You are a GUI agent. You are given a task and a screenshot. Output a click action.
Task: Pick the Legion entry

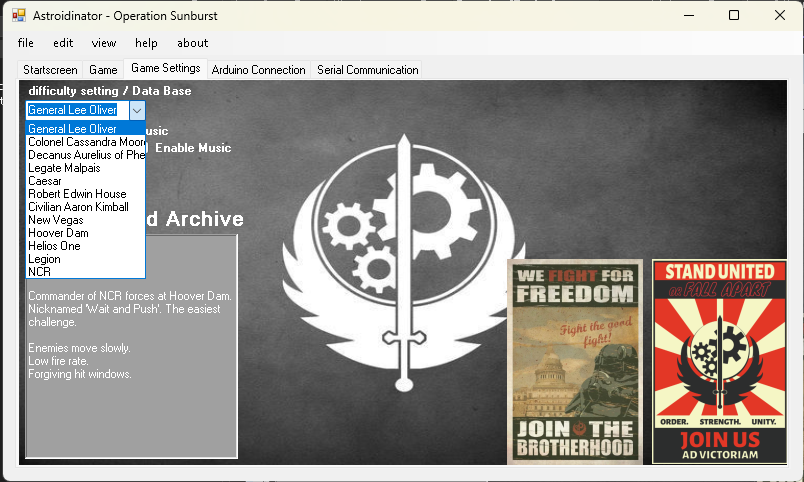coord(86,259)
